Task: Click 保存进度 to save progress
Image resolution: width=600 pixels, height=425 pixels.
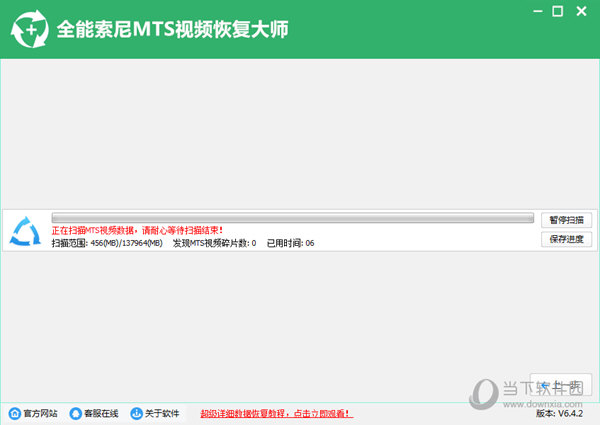Action: (566, 239)
